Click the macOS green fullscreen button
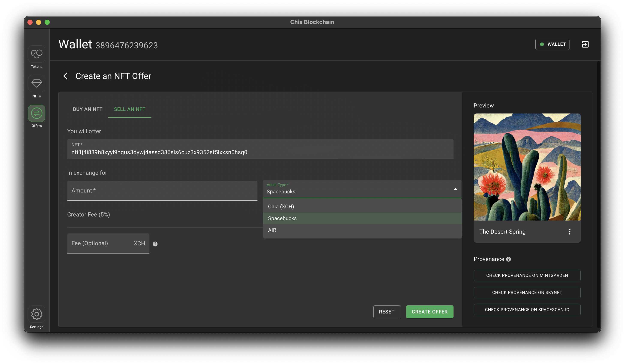 [x=47, y=22]
